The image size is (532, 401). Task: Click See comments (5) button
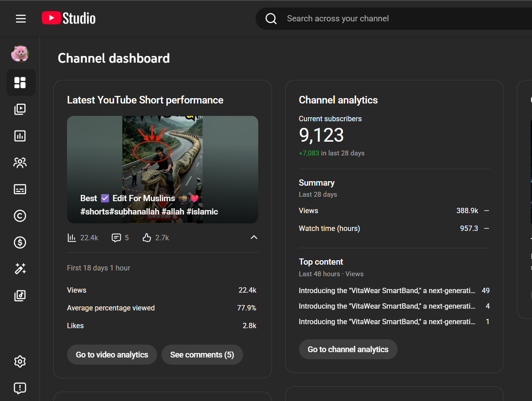[202, 355]
